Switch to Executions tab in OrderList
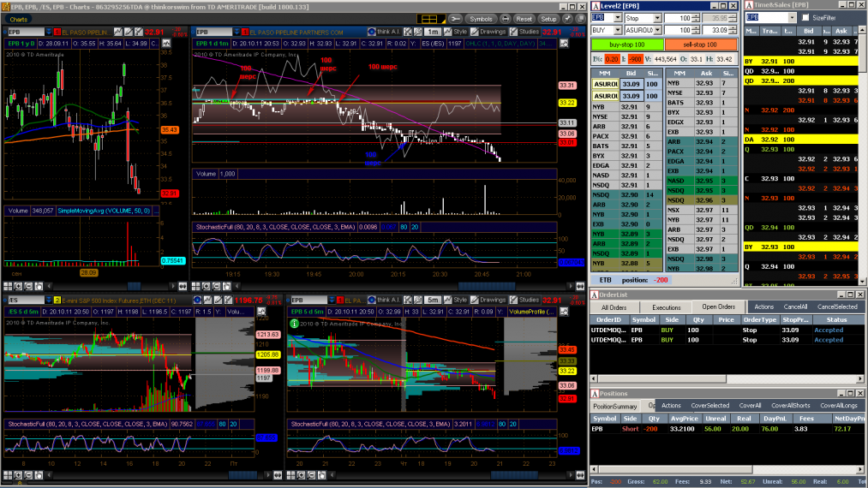 pyautogui.click(x=667, y=307)
